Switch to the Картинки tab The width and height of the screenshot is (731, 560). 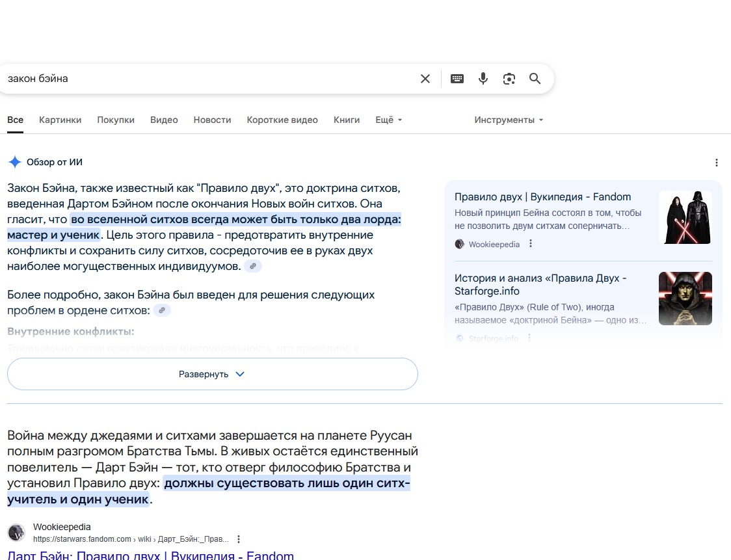pos(60,120)
